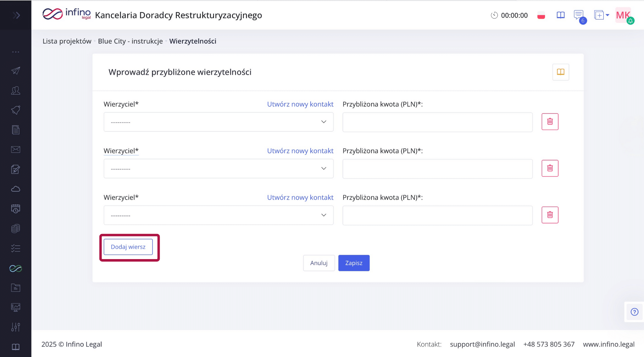Click the Dodaj wiersz button

128,247
